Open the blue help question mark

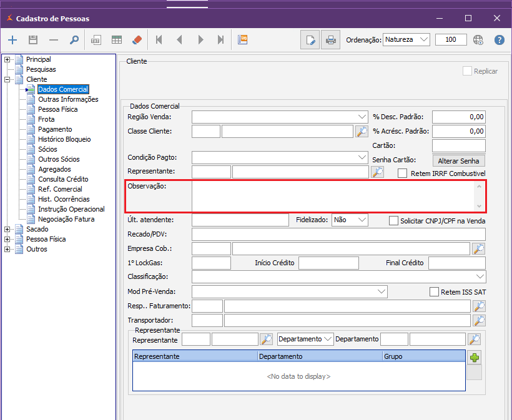click(x=499, y=40)
